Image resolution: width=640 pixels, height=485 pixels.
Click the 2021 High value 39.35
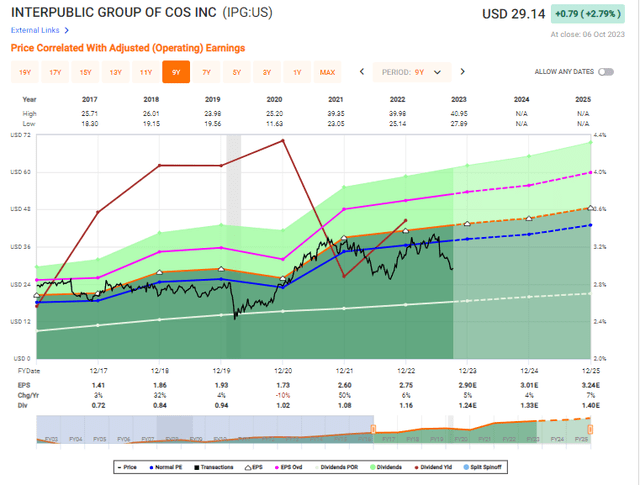coord(336,113)
